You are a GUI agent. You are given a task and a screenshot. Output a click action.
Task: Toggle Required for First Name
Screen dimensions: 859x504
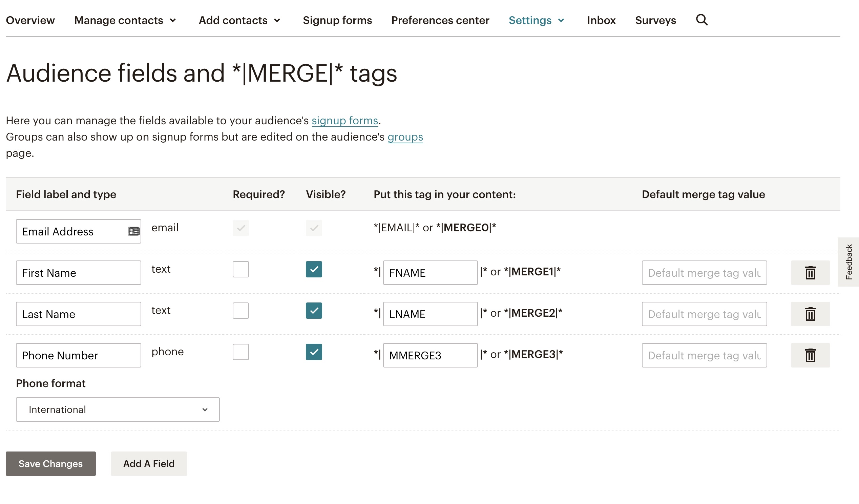240,269
